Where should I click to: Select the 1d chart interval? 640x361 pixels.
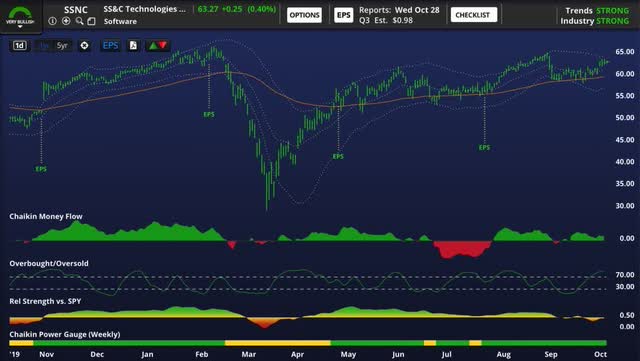pos(20,45)
